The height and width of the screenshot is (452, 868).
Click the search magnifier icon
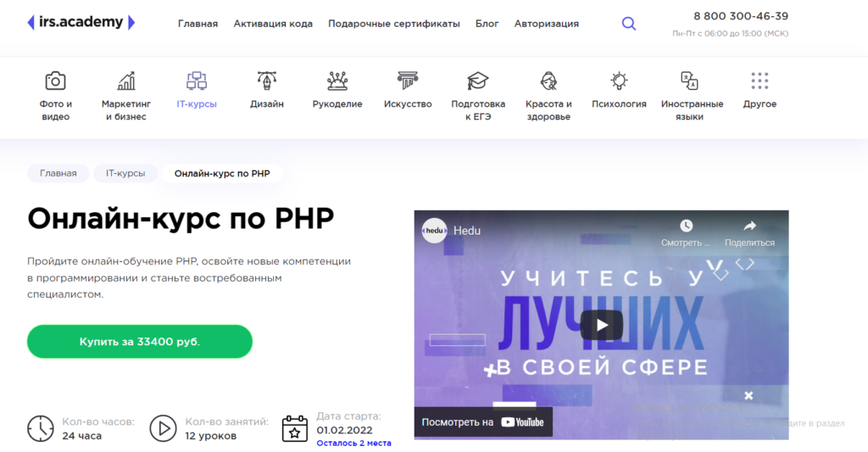click(628, 23)
